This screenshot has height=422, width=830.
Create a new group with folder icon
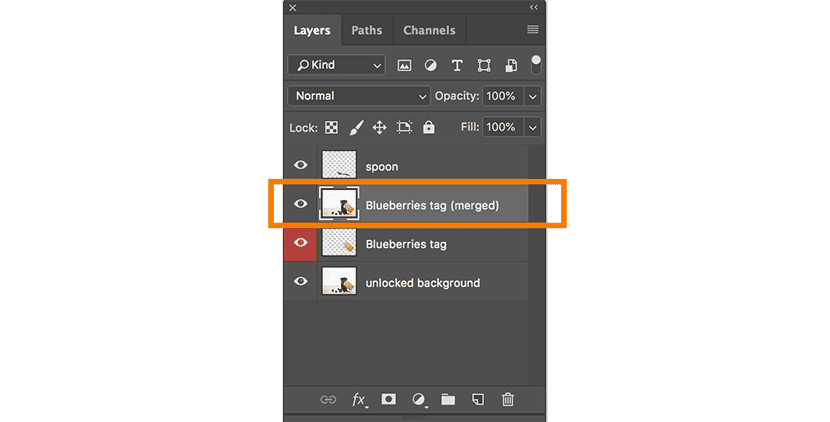coord(448,399)
